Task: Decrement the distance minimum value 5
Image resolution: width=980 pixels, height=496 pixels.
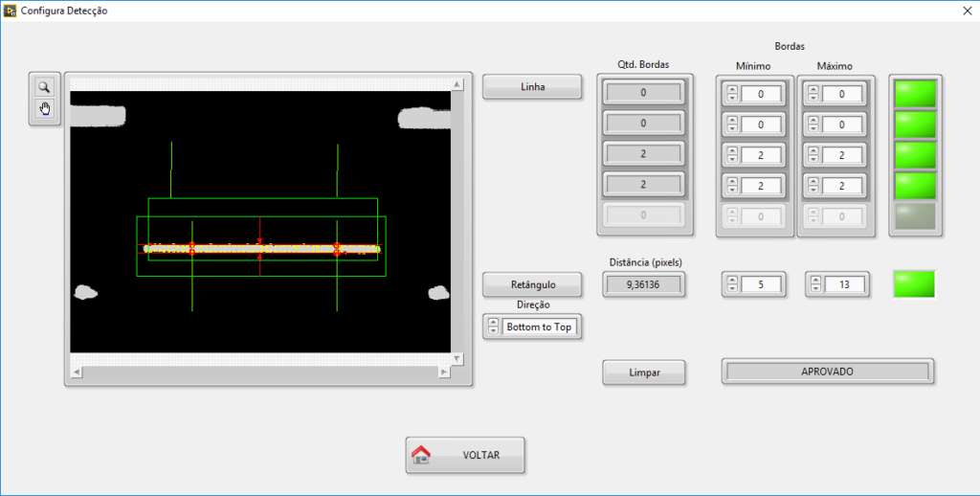Action: click(x=732, y=289)
